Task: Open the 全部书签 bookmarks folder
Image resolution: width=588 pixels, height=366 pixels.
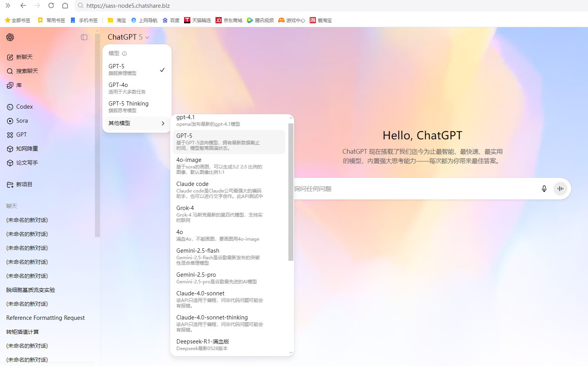Action: tap(17, 20)
